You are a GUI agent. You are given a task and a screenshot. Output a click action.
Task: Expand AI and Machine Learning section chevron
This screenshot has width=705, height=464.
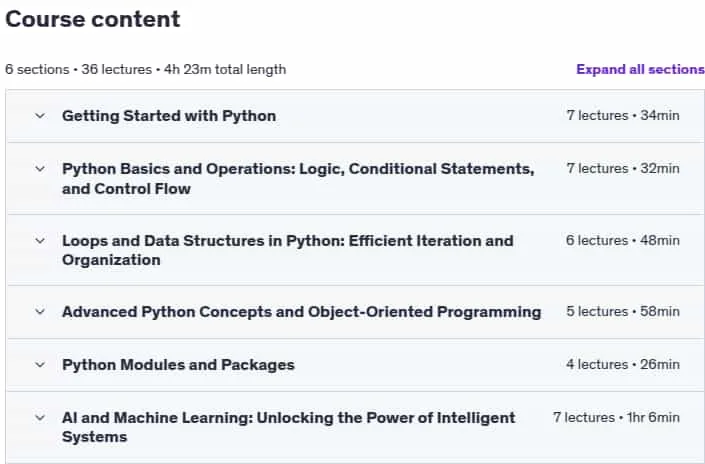coord(40,418)
